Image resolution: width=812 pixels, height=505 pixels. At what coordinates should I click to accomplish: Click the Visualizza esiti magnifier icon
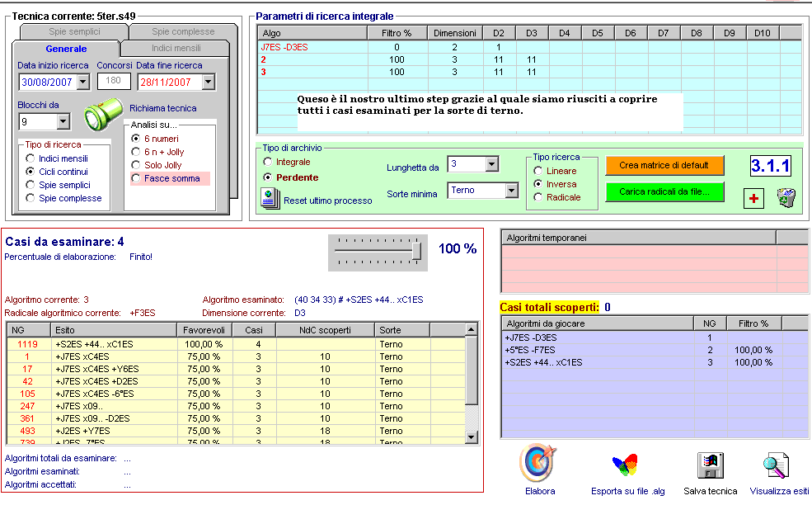(x=776, y=465)
